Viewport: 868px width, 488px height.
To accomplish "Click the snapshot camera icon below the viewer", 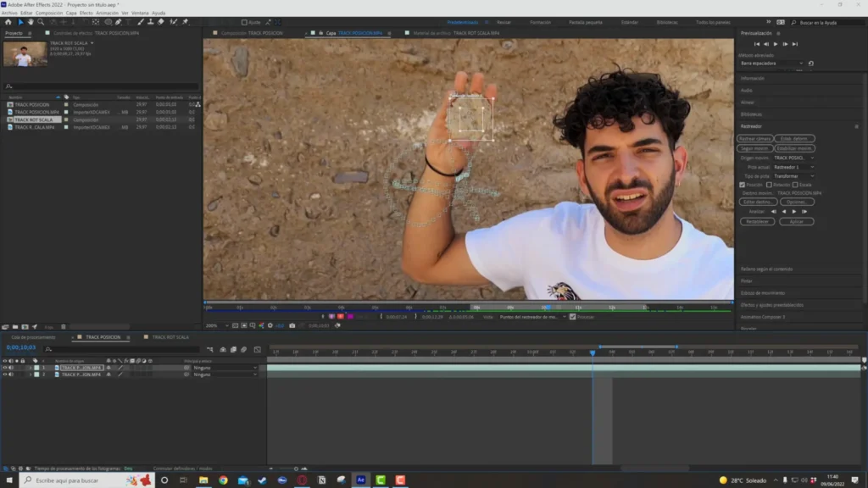I will point(292,325).
